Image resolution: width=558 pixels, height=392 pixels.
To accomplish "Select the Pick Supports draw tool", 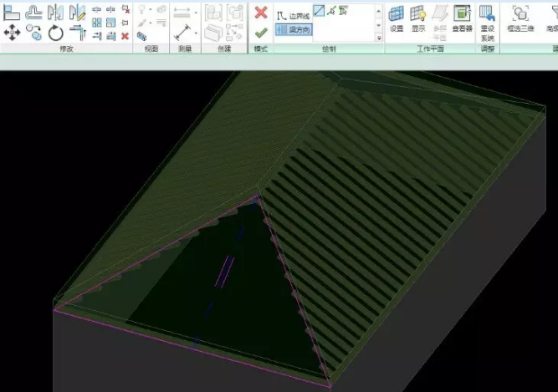I will point(343,11).
